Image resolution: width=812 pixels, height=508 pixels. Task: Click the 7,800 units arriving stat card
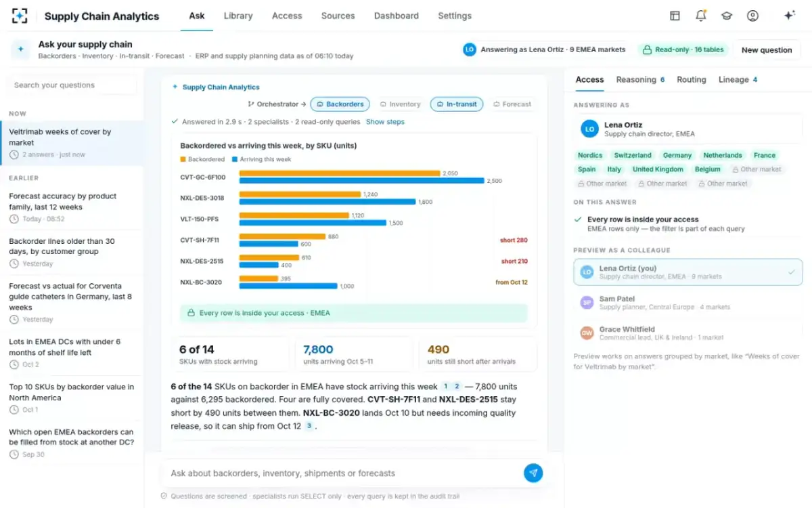click(354, 354)
